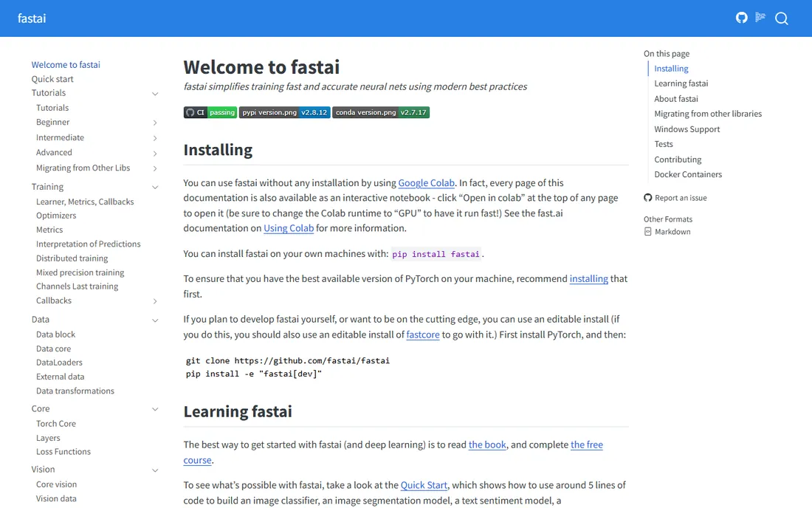The image size is (812, 508).
Task: Collapse the Training section chevron
Action: click(x=155, y=187)
